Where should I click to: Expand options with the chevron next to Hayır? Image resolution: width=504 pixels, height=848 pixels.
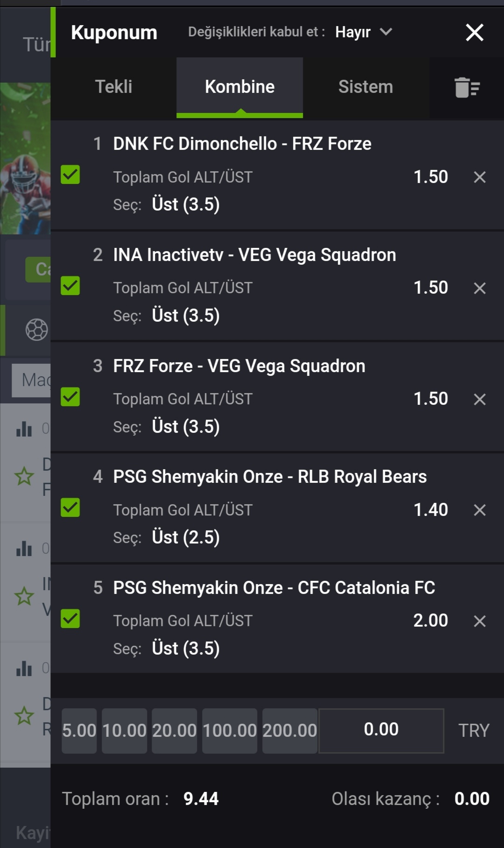[386, 32]
